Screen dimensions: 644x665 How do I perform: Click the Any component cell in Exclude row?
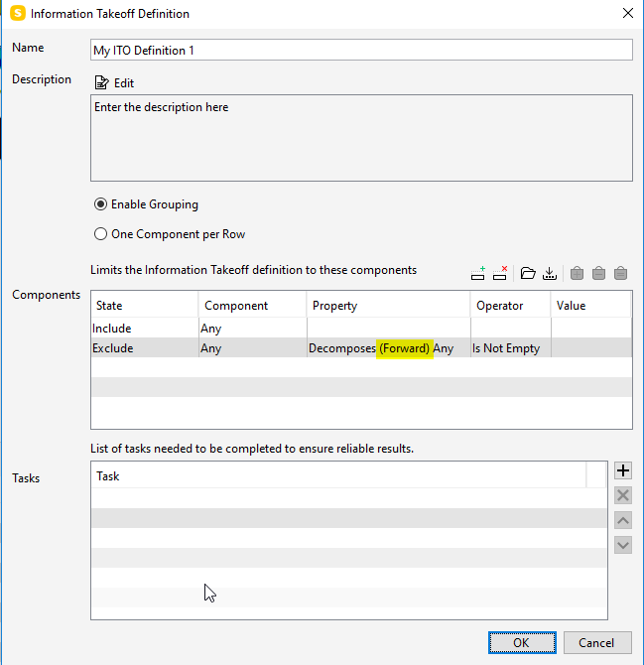pos(253,348)
